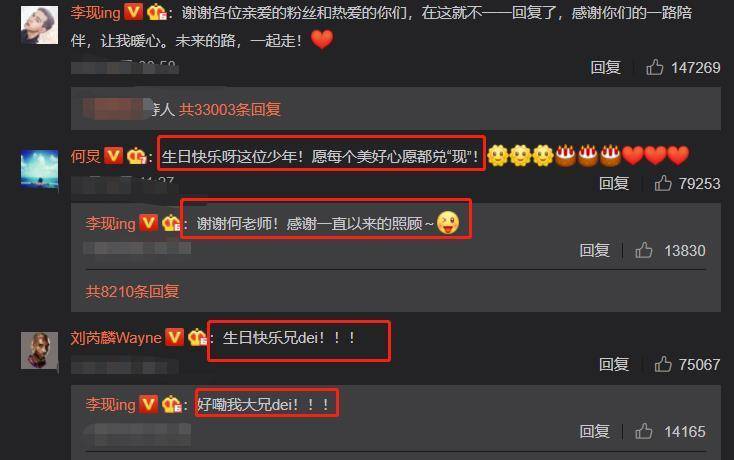Open 李现ing's profile avatar at top
The image size is (734, 460).
coord(39,25)
